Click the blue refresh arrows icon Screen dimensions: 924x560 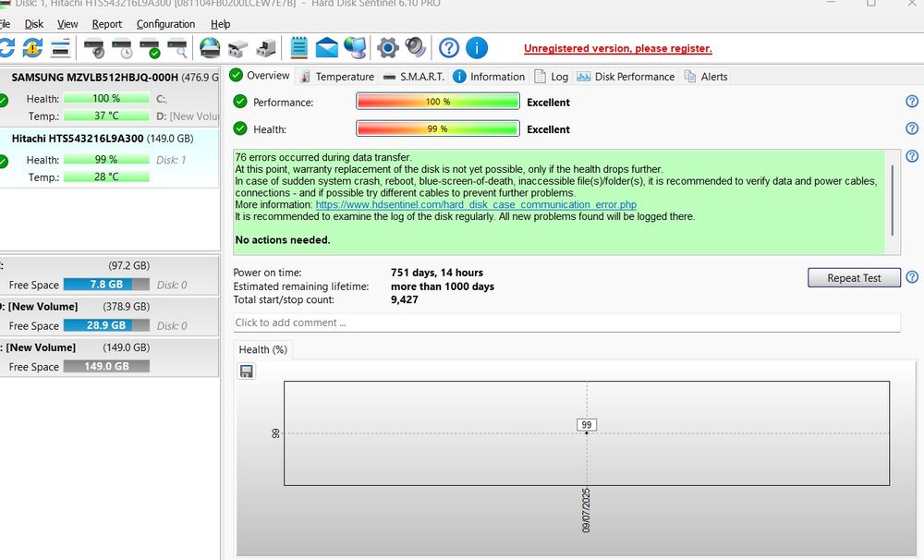click(6, 48)
